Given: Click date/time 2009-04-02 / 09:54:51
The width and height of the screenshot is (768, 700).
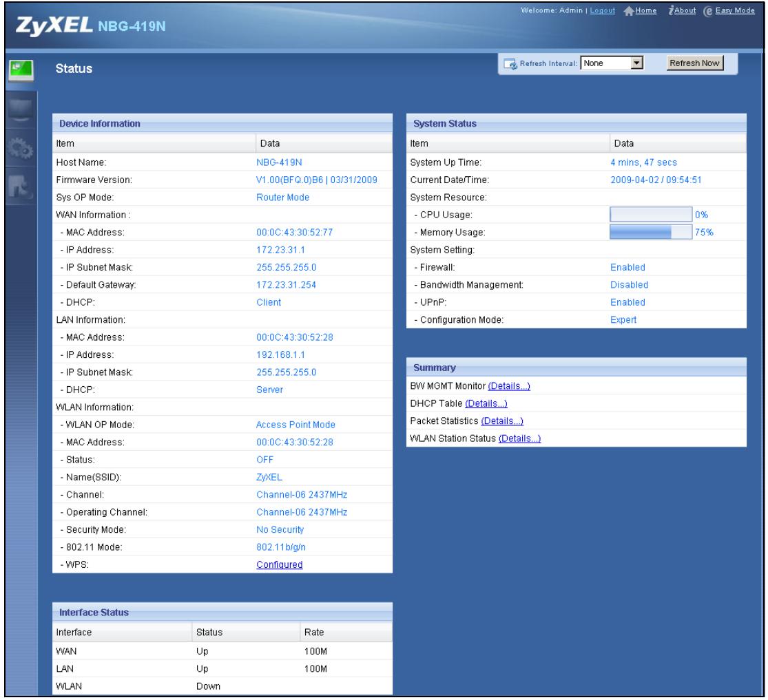Looking at the screenshot, I should pyautogui.click(x=655, y=180).
